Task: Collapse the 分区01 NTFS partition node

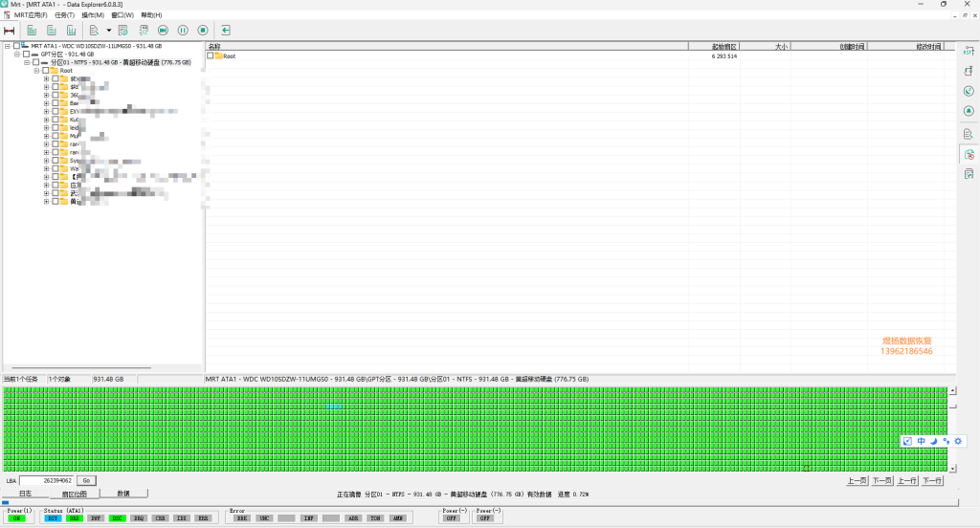Action: click(x=27, y=62)
